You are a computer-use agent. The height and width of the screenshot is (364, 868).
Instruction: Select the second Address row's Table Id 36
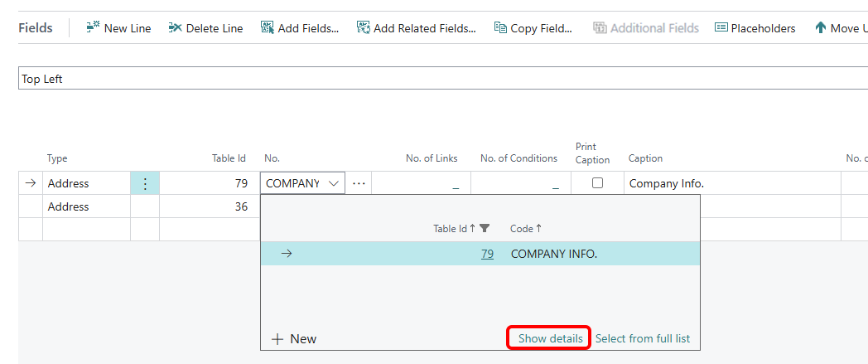(240, 206)
